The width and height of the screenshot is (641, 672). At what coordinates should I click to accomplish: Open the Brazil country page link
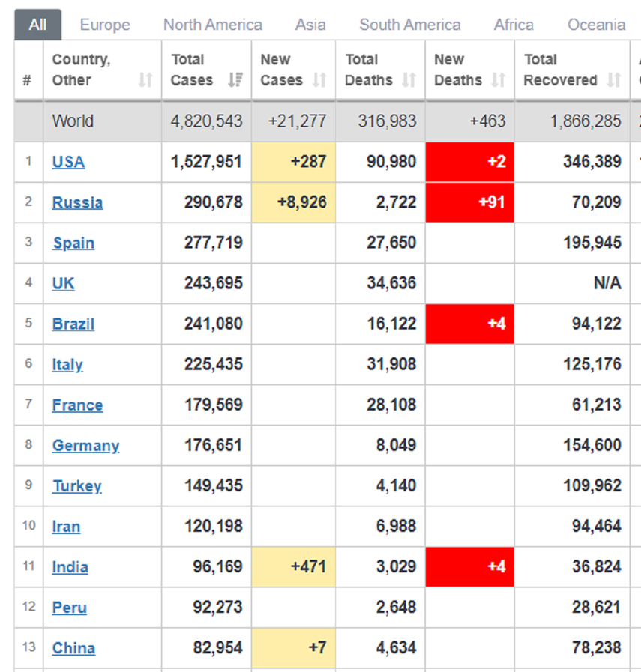(73, 324)
